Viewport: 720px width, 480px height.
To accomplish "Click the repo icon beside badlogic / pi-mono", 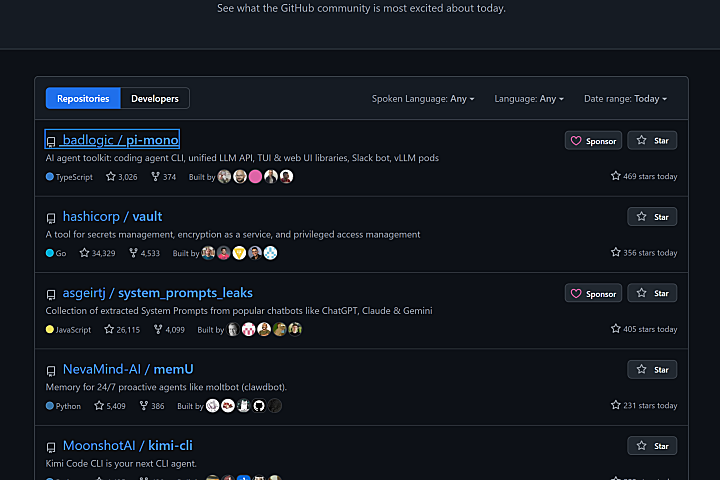I will tap(51, 141).
